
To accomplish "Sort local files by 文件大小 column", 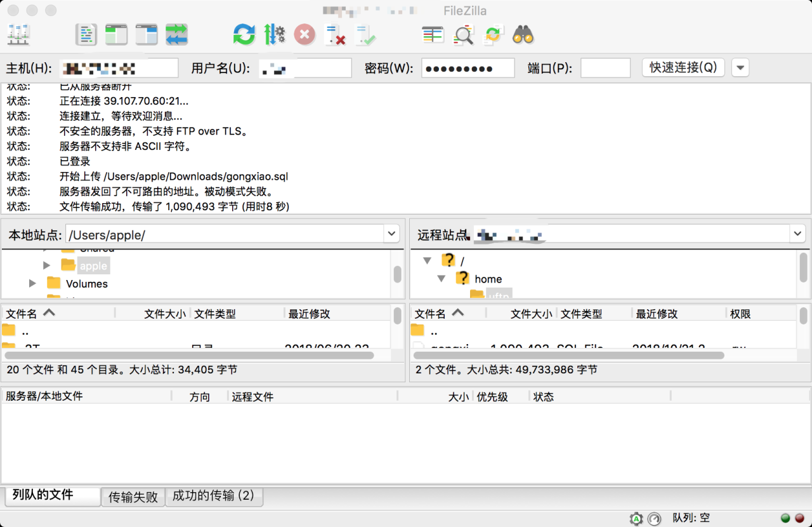I will coord(153,314).
